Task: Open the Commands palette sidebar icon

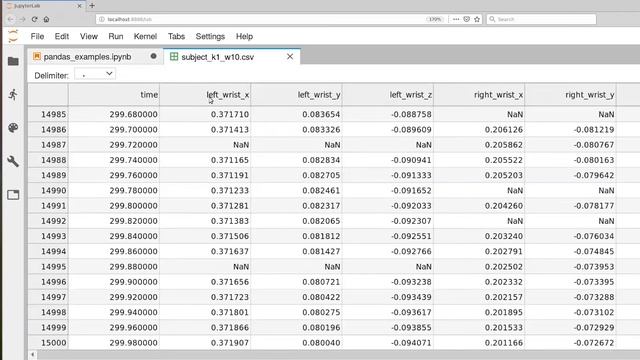Action: coord(13,128)
